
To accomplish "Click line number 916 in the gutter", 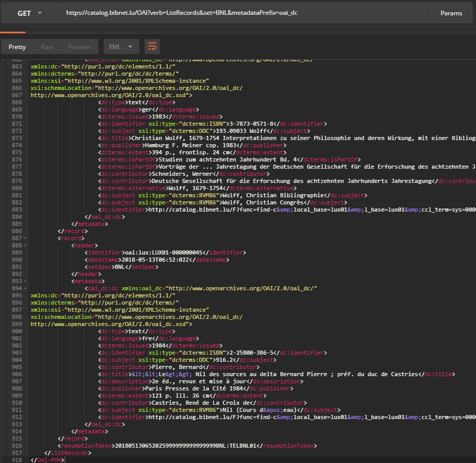I will coord(17,446).
